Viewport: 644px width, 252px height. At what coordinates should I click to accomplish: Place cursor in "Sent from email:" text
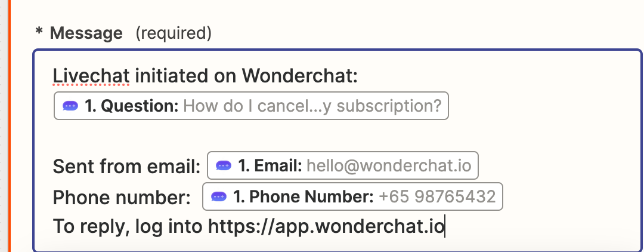coord(126,167)
